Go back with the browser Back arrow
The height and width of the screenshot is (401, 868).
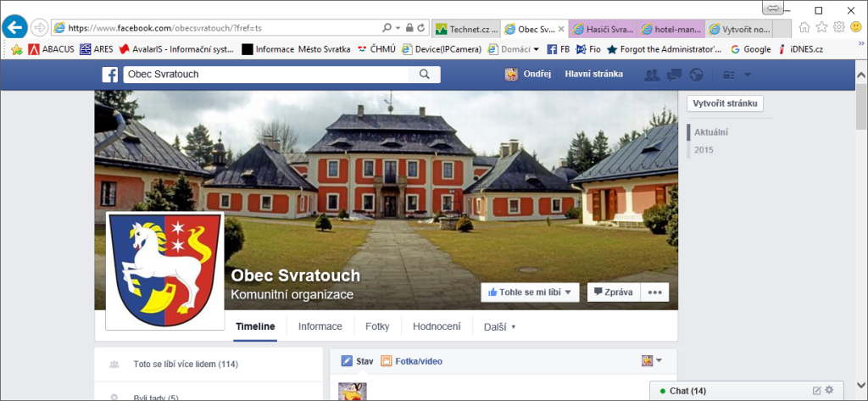click(x=15, y=26)
